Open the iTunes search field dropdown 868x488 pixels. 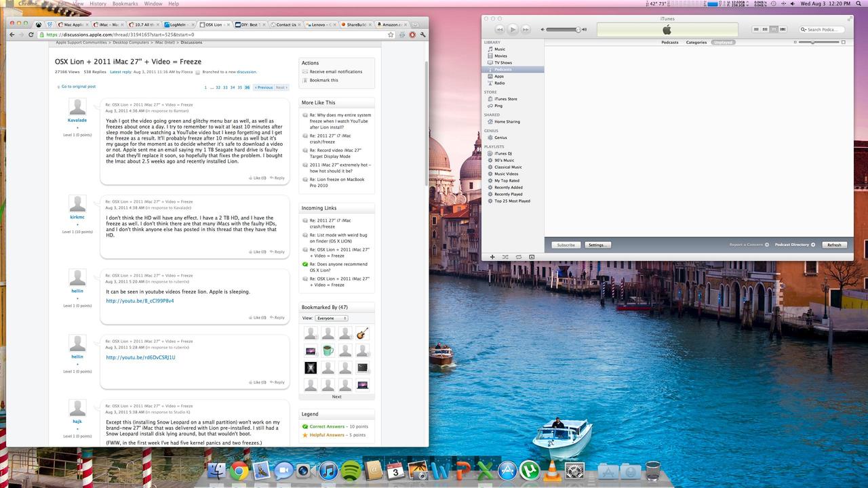[804, 29]
